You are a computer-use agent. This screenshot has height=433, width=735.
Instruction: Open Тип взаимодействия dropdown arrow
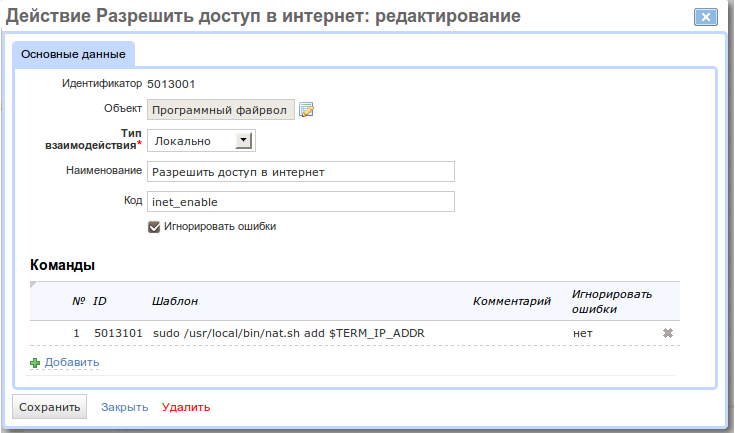(243, 140)
